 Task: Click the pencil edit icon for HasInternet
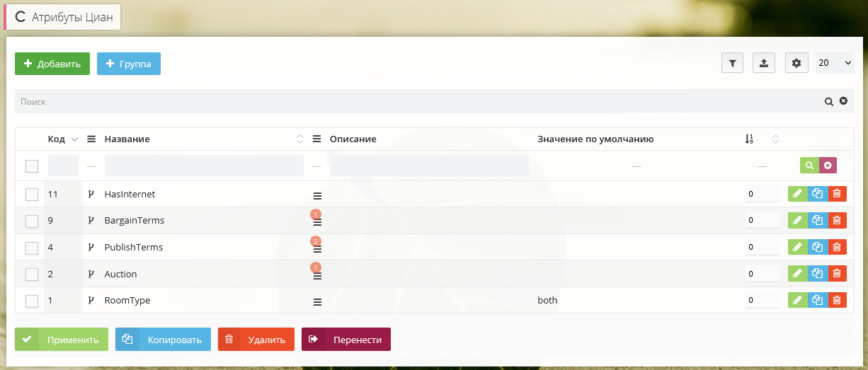click(x=798, y=194)
